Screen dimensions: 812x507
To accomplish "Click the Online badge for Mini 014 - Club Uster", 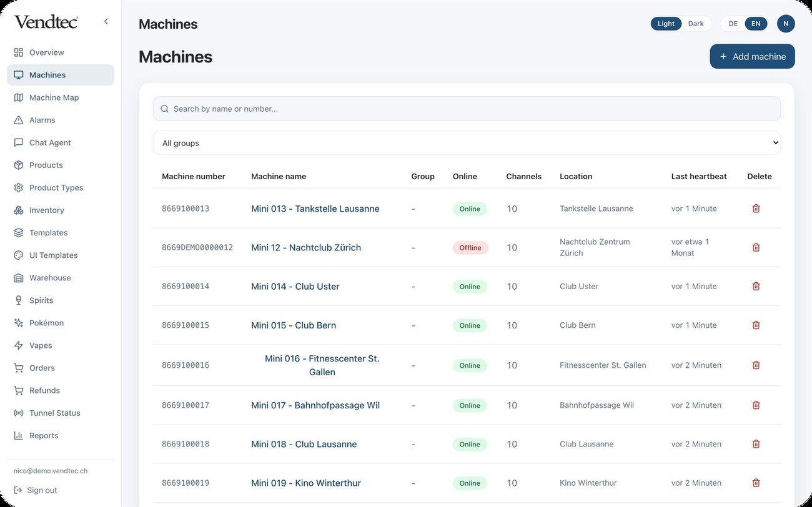I will (470, 287).
